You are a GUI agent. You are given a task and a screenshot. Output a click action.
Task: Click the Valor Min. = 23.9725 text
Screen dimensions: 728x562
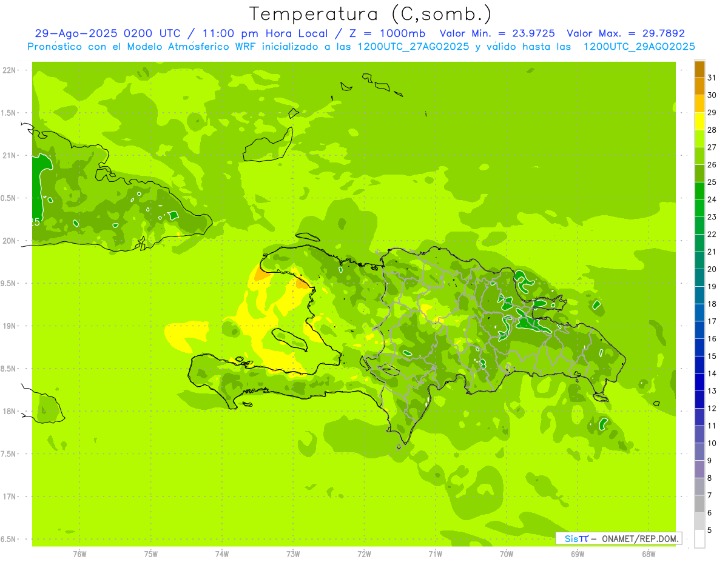(497, 33)
